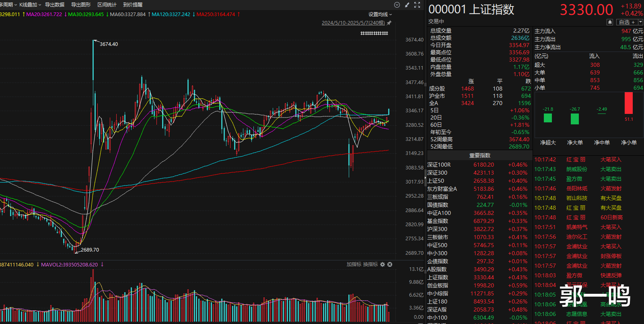Click the 主力净流出 48.5 亿元 value
Viewport: 644px width, 324px height.
[x=632, y=47]
